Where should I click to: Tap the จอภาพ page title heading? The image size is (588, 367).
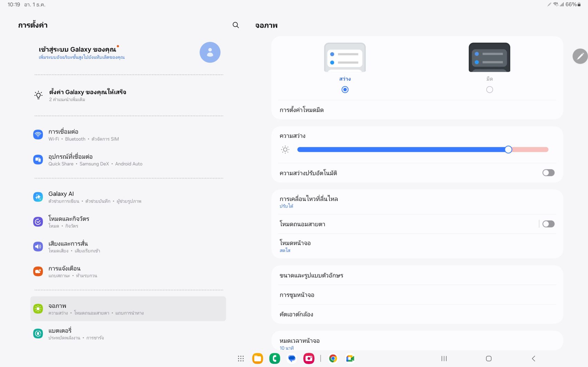point(266,25)
